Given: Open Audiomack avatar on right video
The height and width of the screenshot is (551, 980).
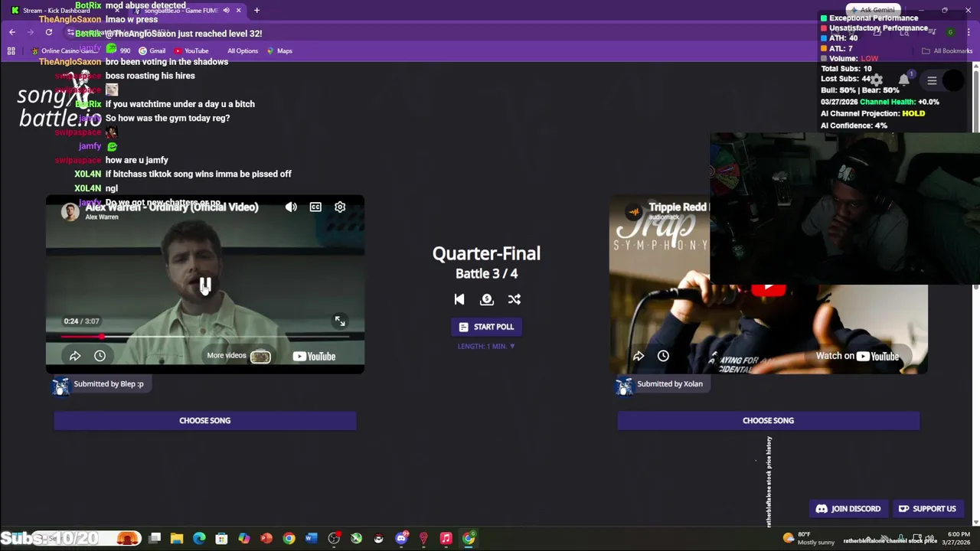Looking at the screenshot, I should tap(634, 212).
